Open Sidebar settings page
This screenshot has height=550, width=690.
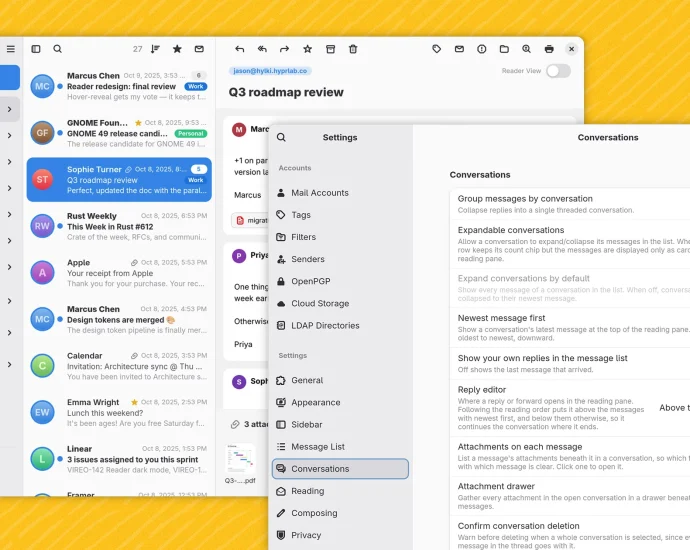click(340, 425)
